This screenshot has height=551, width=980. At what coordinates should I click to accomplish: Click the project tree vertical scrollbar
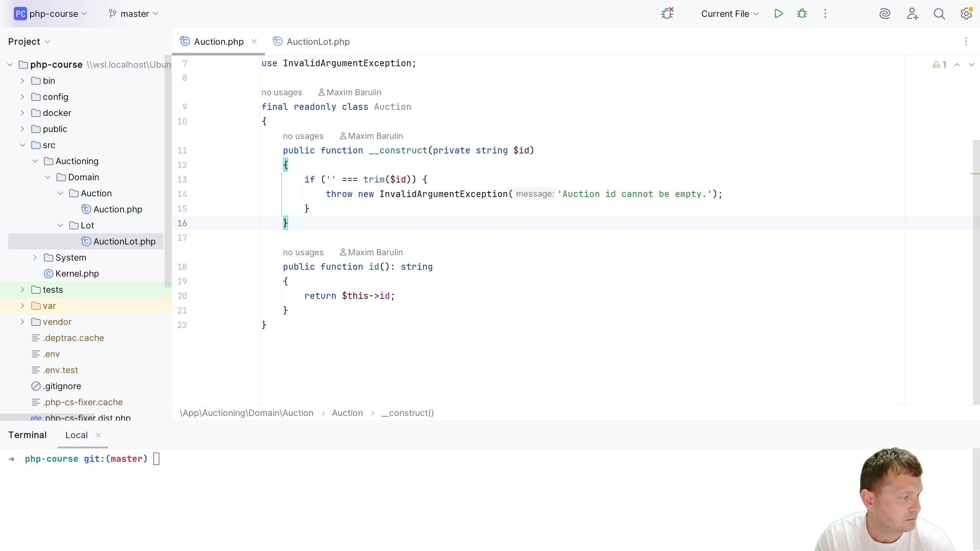tap(168, 172)
